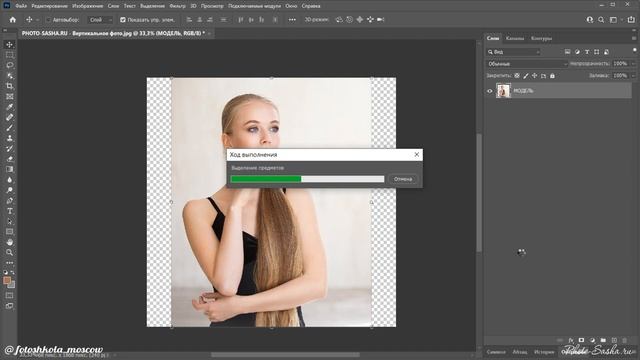Uncheck Показать упр. элем. checkbox
Screen dimensions: 640x360
pos(123,20)
